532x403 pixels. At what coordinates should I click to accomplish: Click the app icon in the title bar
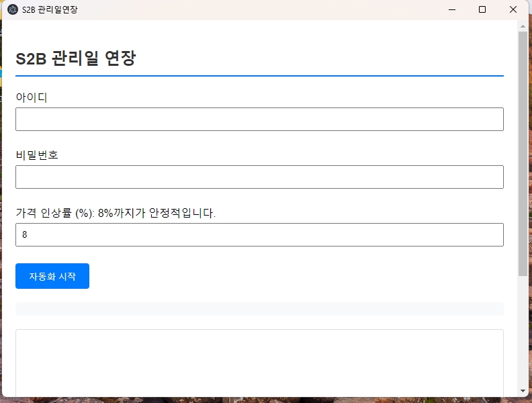pyautogui.click(x=13, y=9)
